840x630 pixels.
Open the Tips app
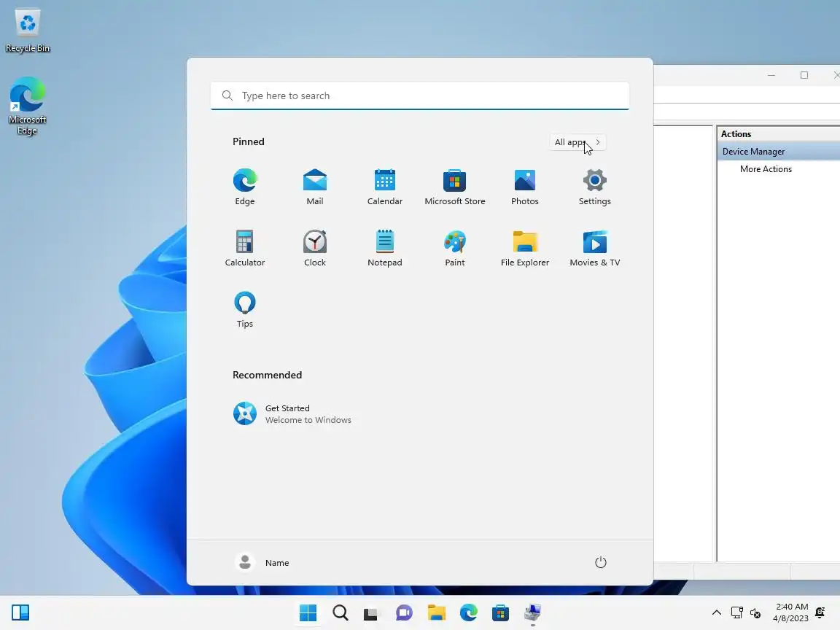pyautogui.click(x=245, y=309)
